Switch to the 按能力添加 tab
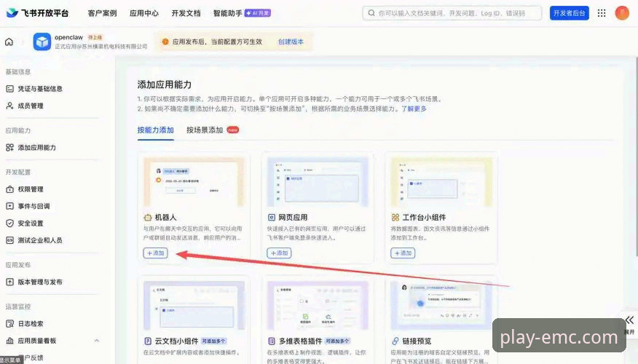 coord(155,130)
